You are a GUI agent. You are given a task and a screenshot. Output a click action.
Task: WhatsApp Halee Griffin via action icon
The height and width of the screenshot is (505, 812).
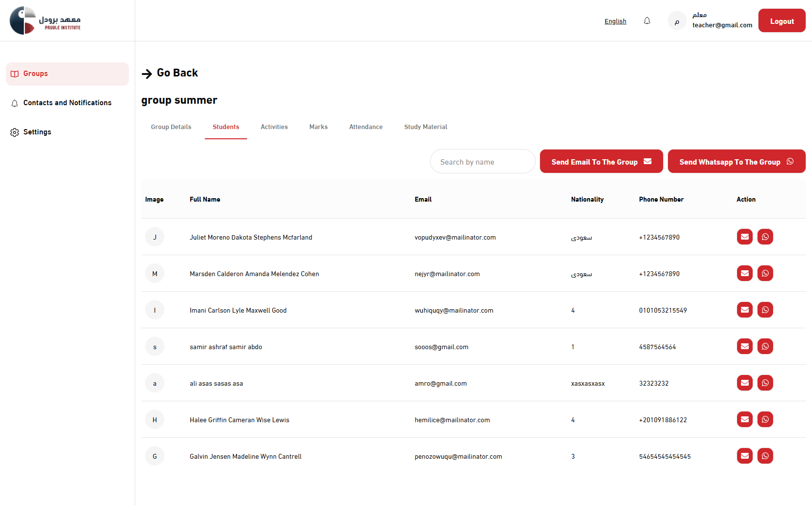[765, 419]
